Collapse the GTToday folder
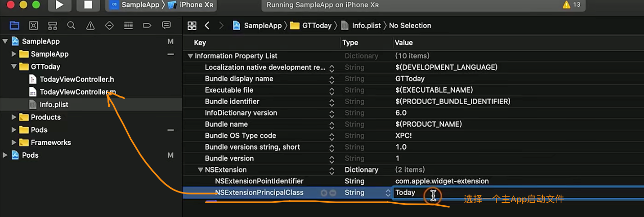 click(13, 67)
